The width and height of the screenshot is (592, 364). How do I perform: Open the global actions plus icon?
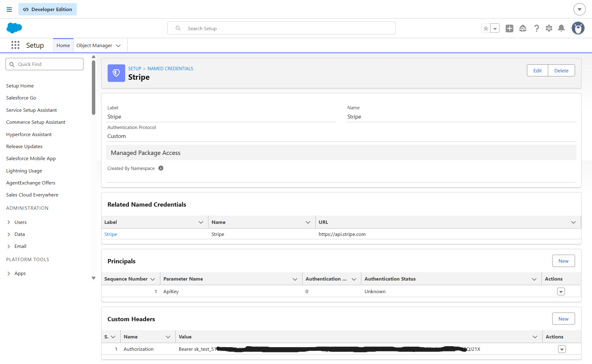point(509,28)
